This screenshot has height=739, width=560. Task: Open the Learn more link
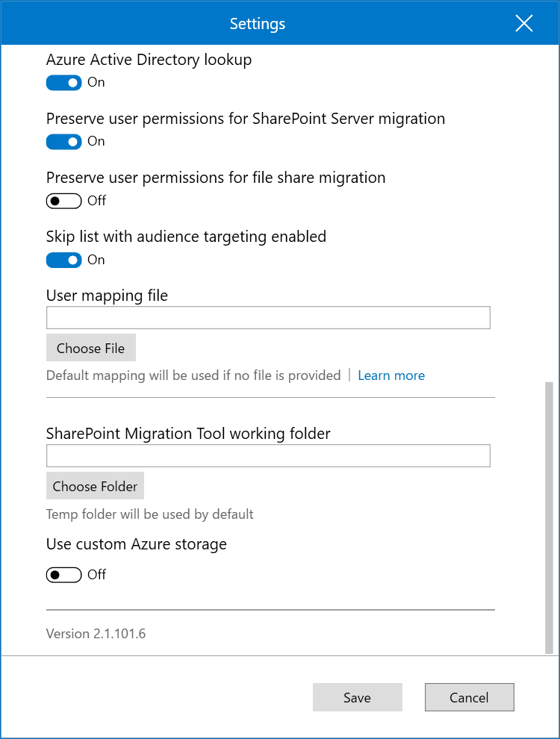pos(391,375)
